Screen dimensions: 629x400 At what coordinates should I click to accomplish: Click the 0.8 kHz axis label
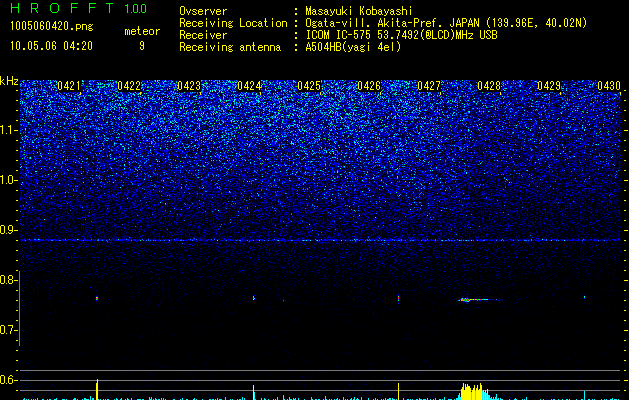click(x=9, y=280)
